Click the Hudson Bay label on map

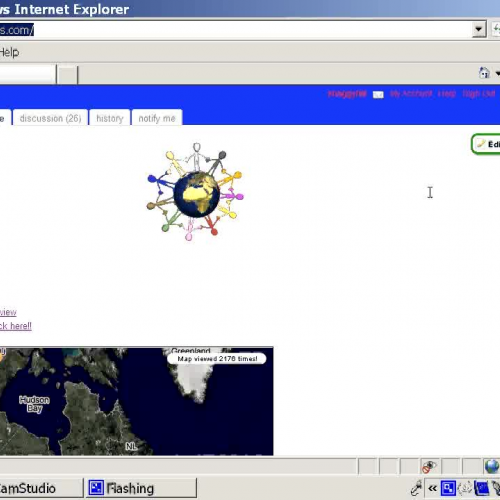(34, 404)
